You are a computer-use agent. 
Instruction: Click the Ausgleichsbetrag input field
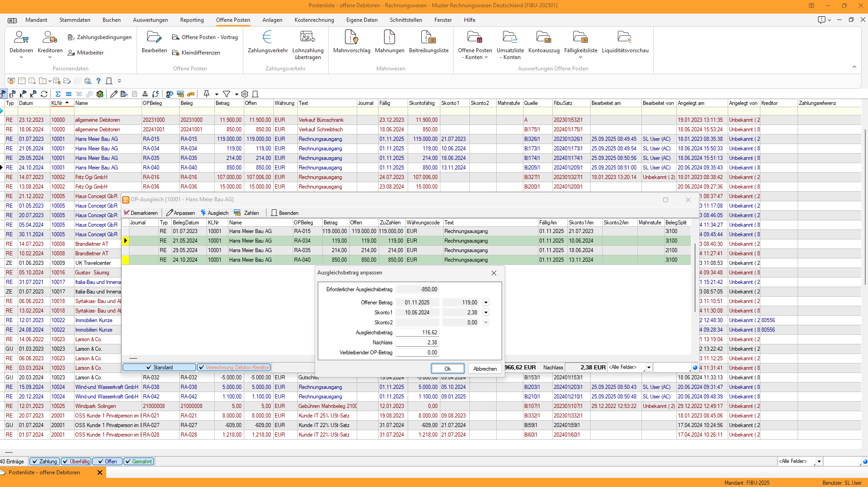[x=417, y=333]
